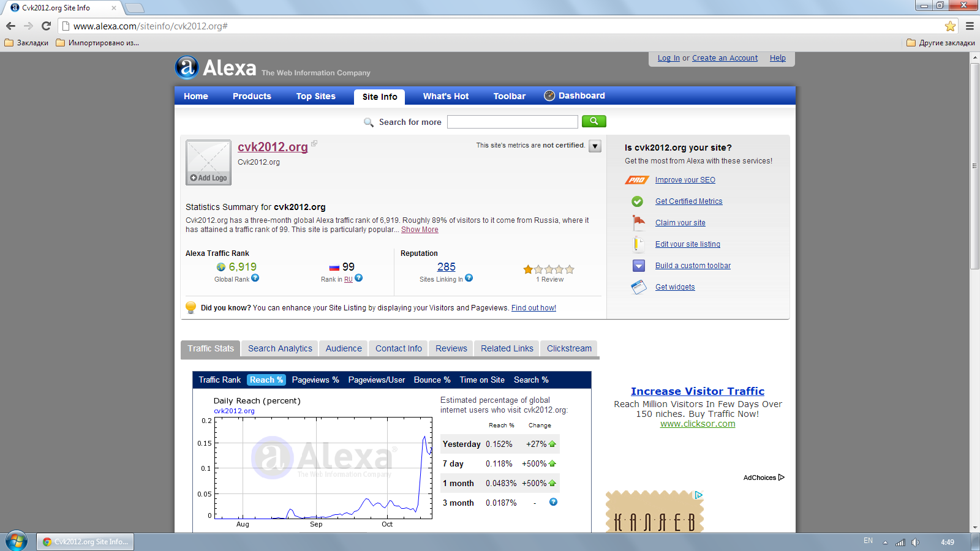Open the Chrome menu icon
The height and width of the screenshot is (551, 980).
pyautogui.click(x=970, y=26)
